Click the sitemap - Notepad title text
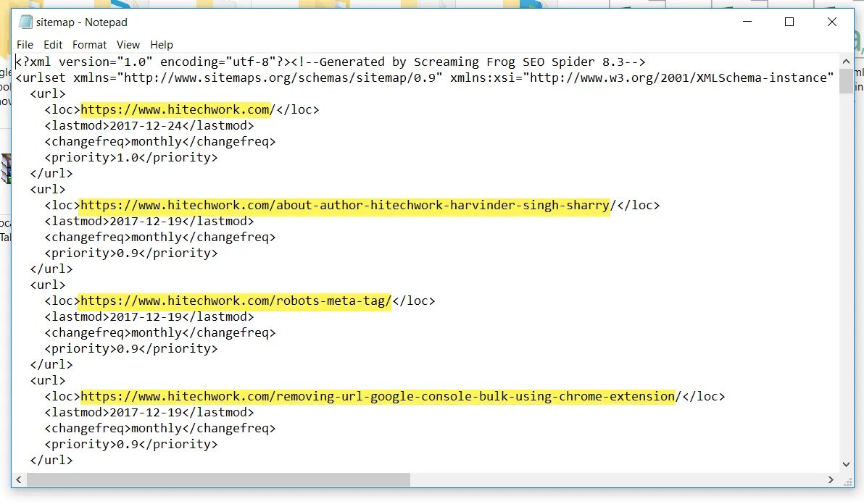The width and height of the screenshot is (864, 504). click(x=82, y=22)
